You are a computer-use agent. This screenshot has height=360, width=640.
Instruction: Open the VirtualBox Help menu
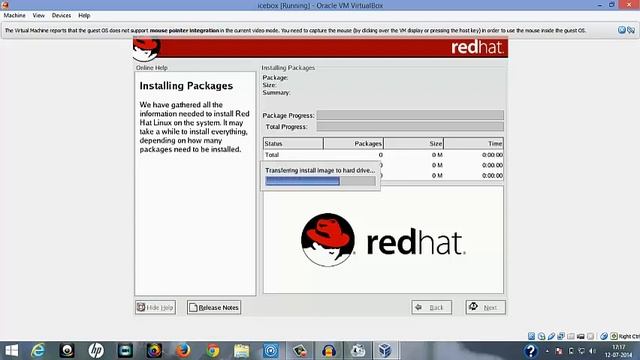tap(84, 16)
